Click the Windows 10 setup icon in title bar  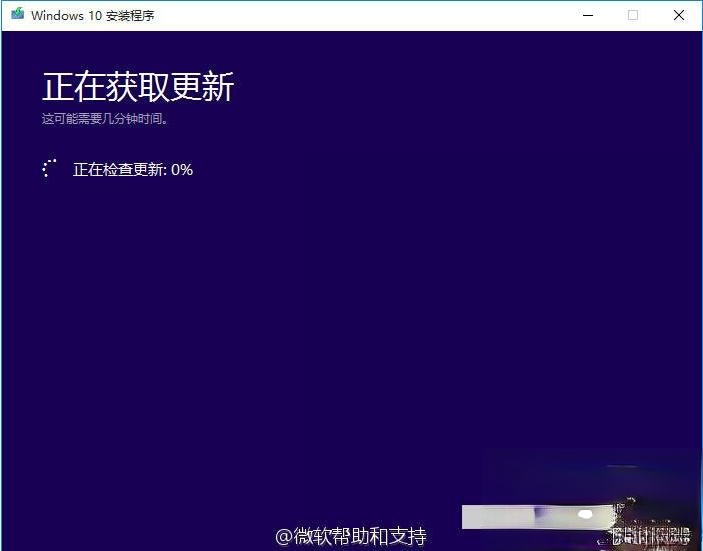click(17, 14)
